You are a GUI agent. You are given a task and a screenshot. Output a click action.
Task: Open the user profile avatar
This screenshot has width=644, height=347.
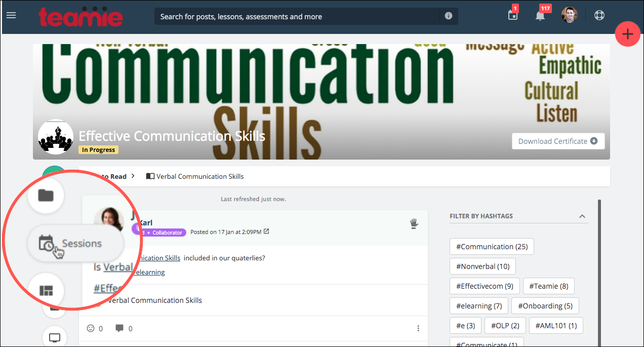(570, 15)
